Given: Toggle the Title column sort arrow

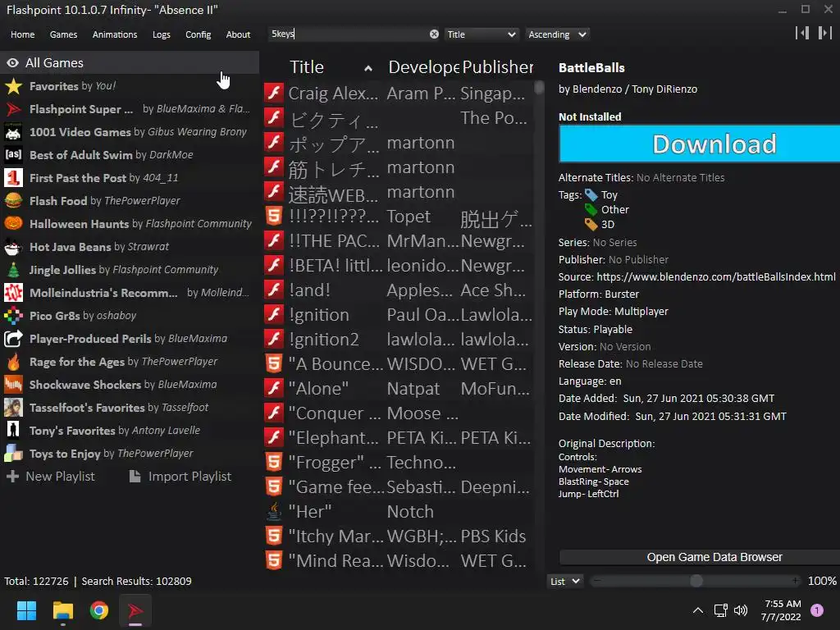Looking at the screenshot, I should 368,68.
